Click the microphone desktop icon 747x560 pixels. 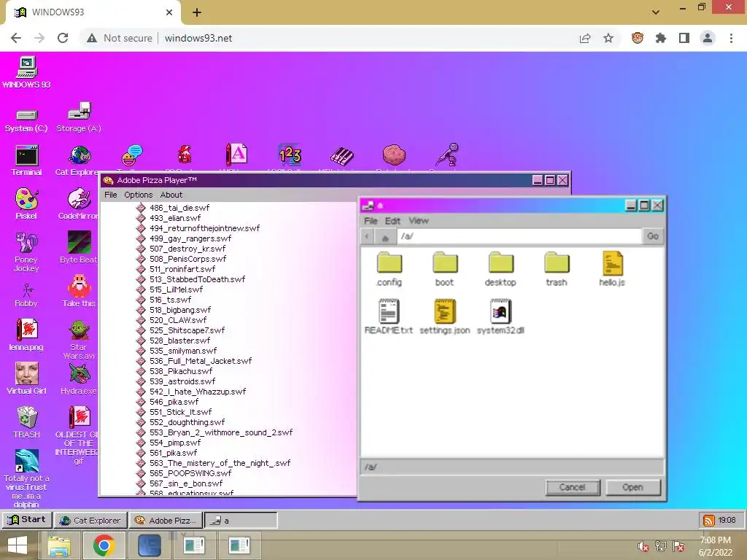pos(447,155)
